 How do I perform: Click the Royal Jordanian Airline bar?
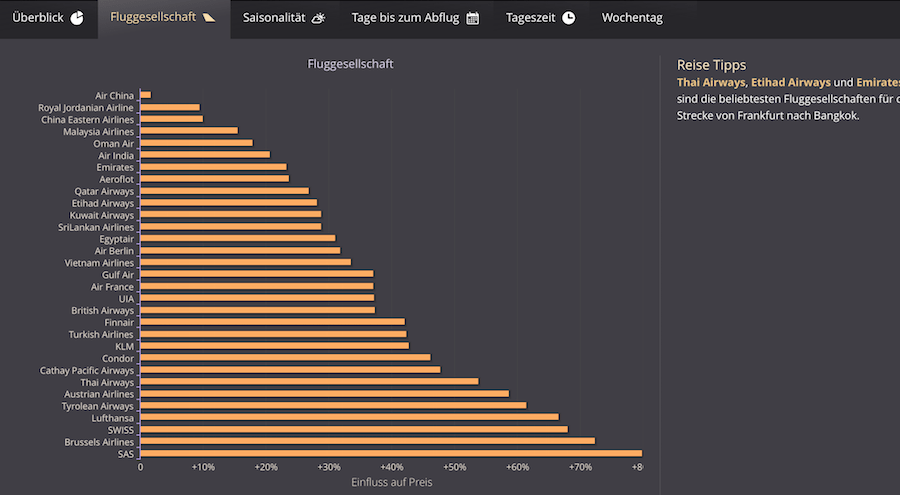click(170, 107)
